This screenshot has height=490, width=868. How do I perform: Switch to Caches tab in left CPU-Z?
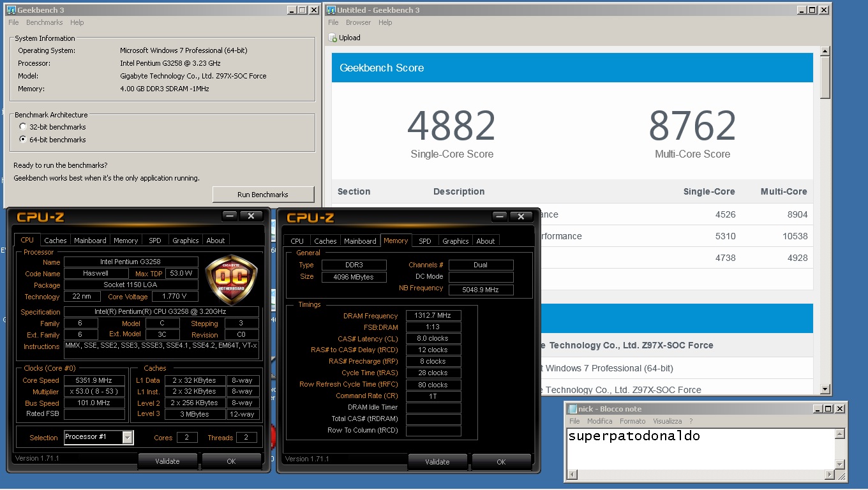tap(55, 241)
